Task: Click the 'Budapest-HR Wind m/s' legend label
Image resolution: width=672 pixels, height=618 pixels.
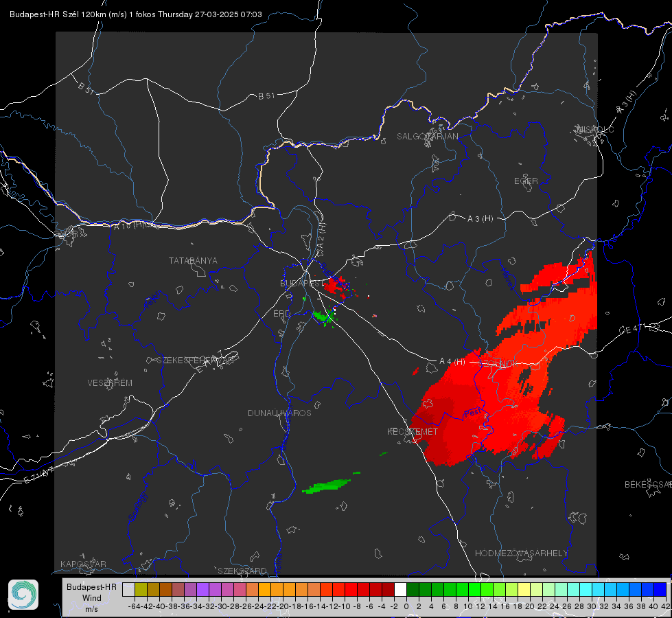Action: [92, 598]
